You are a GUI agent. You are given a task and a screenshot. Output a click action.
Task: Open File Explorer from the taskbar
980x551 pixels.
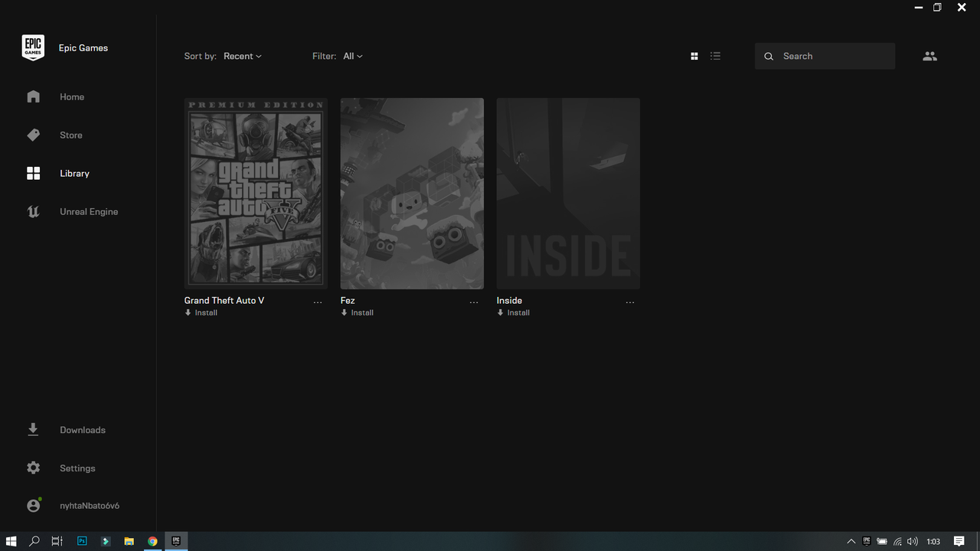[129, 541]
